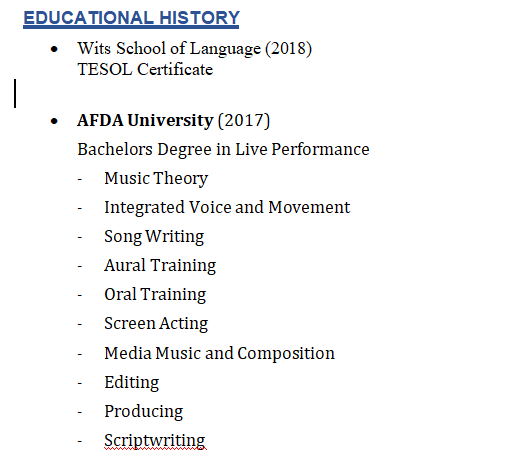Click the bullet before AFDA University
This screenshot has width=525, height=458.
[54, 121]
